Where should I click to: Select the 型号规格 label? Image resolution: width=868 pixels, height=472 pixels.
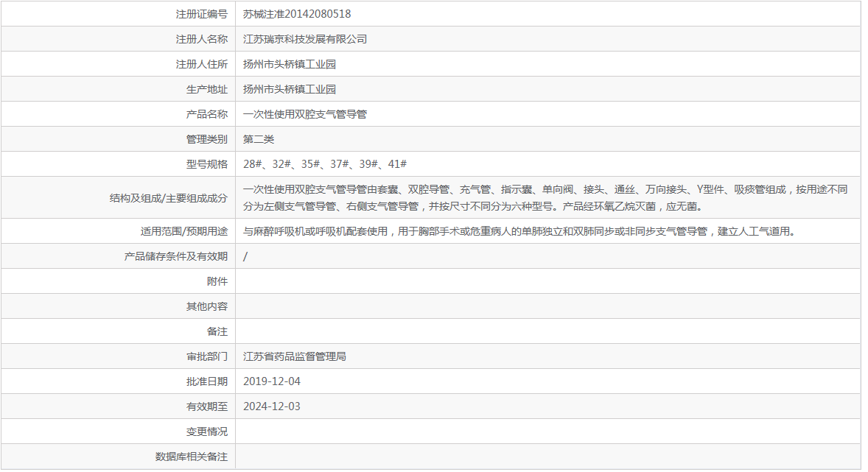[x=206, y=164]
